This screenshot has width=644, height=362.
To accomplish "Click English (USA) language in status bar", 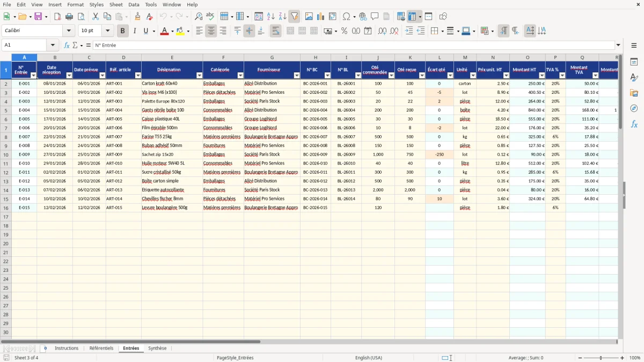I will pos(369,358).
